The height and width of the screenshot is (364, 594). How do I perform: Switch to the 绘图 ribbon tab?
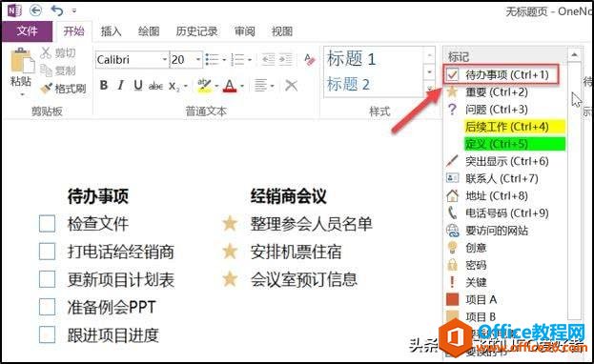tap(149, 31)
